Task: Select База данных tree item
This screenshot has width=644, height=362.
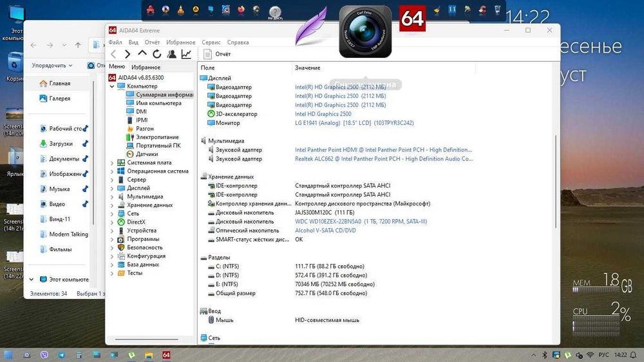Action: [138, 265]
